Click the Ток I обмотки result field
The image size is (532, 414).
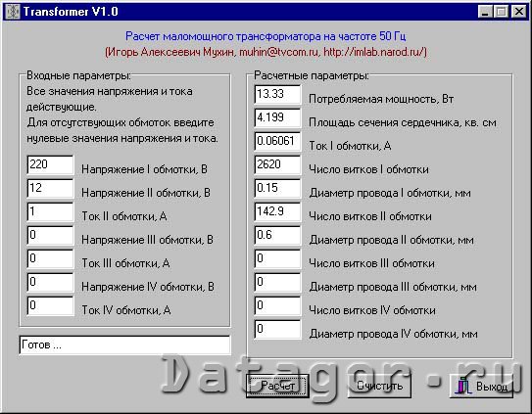[277, 142]
